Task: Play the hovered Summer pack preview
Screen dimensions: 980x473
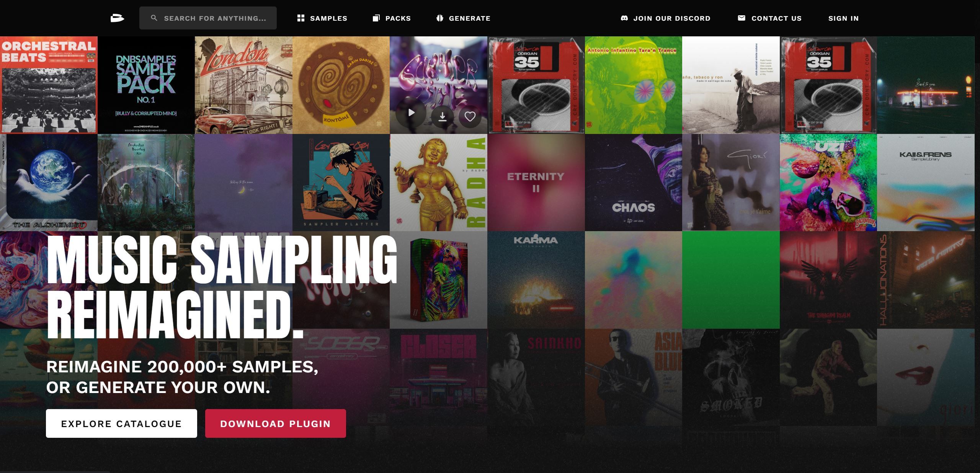Action: pos(411,113)
